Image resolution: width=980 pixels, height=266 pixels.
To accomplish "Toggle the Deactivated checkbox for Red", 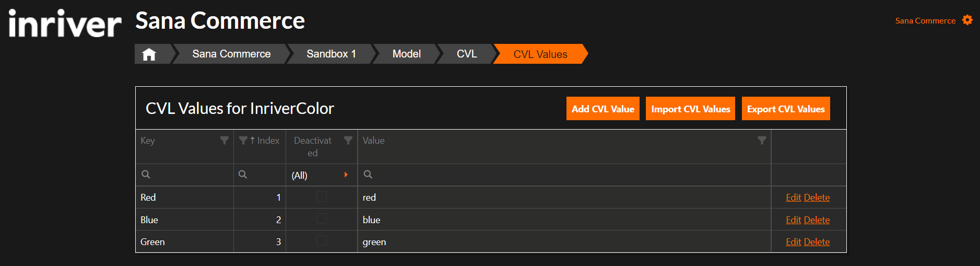I will (322, 196).
